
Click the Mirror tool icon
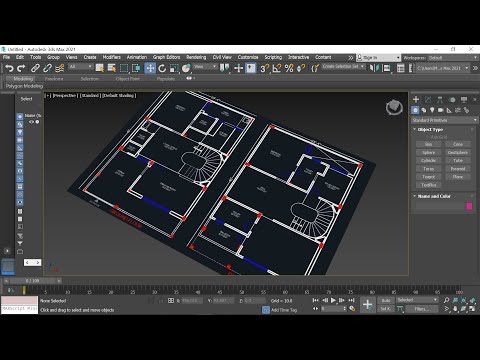[x=374, y=68]
